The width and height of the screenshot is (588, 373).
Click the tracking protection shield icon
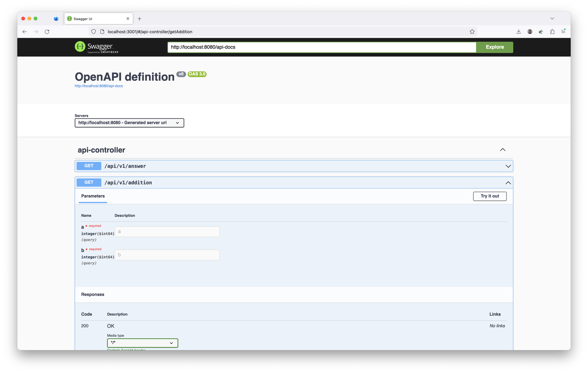94,32
